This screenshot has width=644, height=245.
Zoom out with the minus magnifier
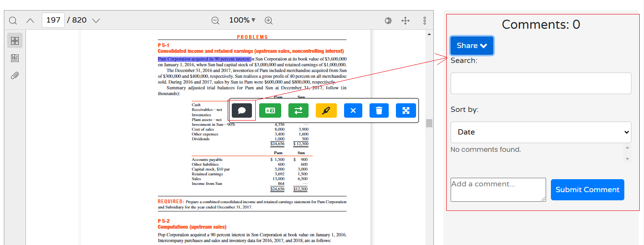(x=215, y=20)
